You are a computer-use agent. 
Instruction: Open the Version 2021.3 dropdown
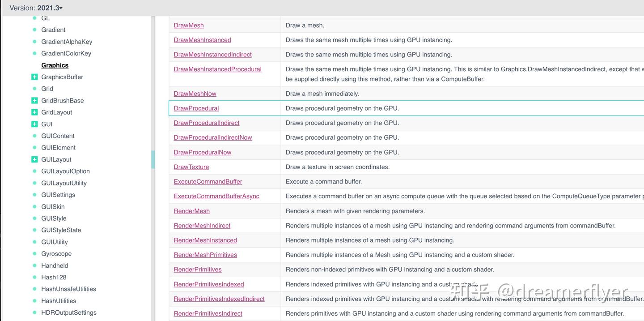[x=36, y=8]
